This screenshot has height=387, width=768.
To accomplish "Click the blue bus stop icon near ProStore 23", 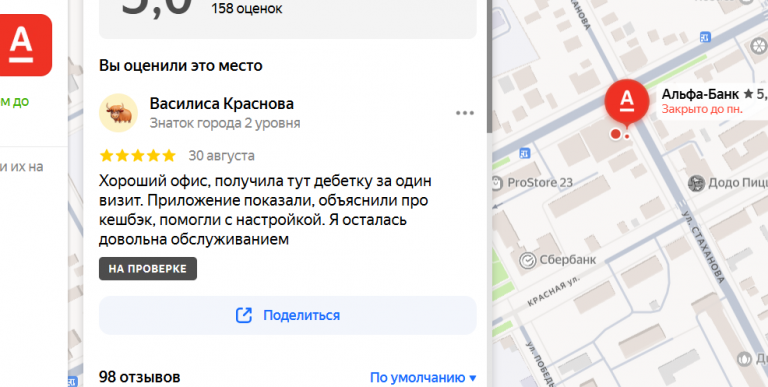I will [x=525, y=154].
